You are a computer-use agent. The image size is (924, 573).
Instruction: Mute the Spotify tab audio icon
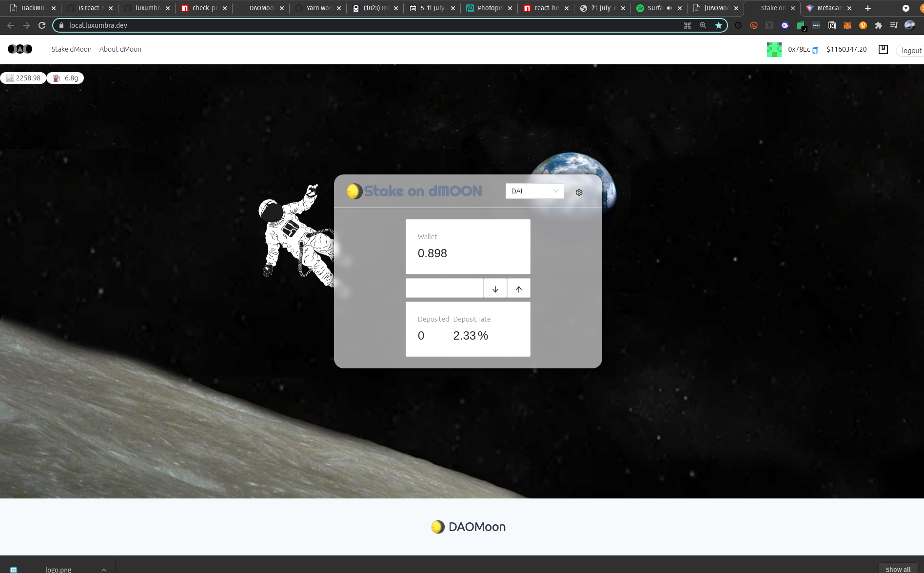click(x=669, y=8)
